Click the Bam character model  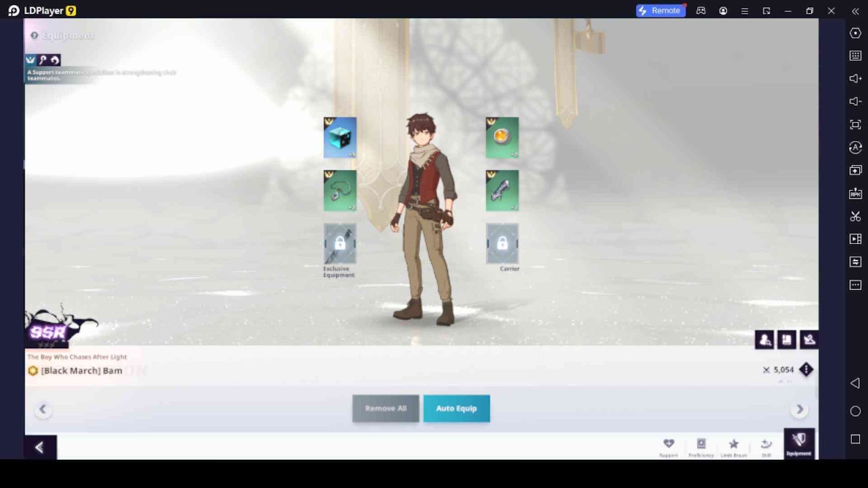(x=424, y=220)
